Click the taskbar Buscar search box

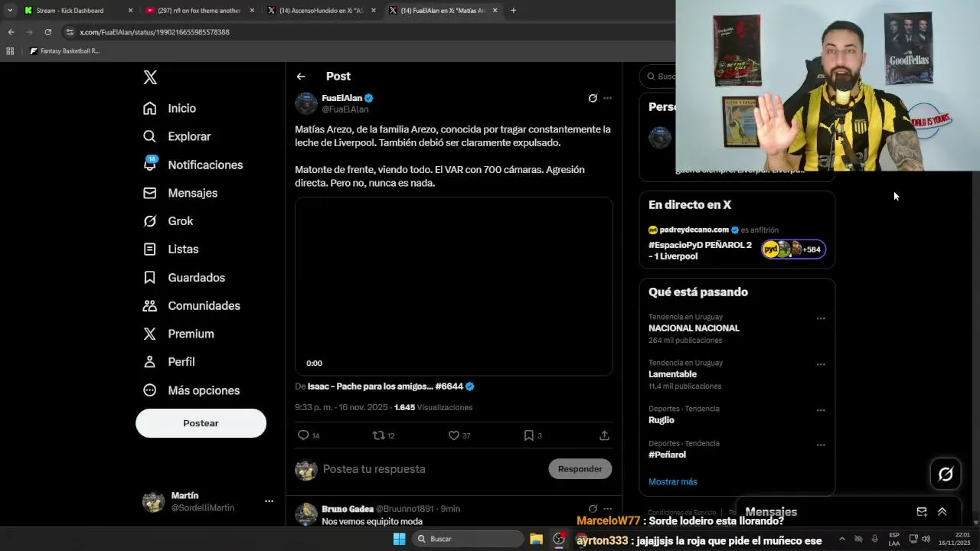pyautogui.click(x=467, y=539)
